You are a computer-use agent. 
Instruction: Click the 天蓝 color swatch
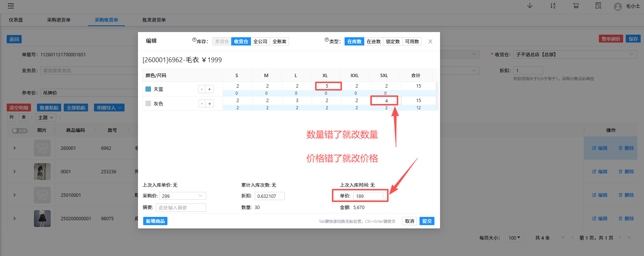click(148, 89)
